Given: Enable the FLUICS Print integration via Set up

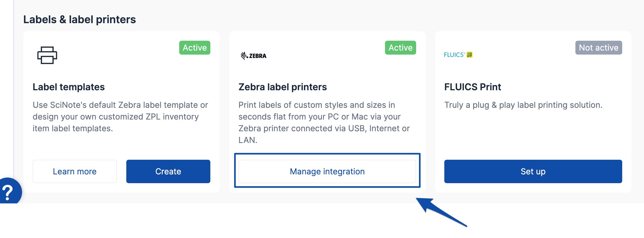Looking at the screenshot, I should tap(533, 171).
